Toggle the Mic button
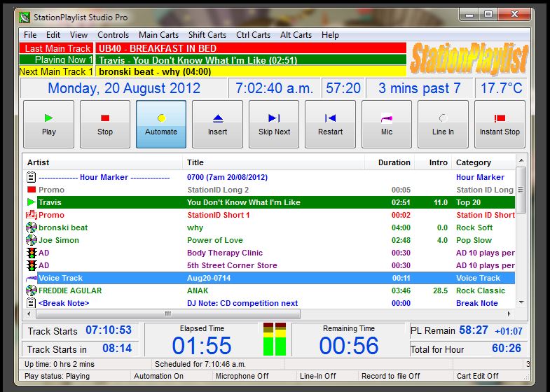This screenshot has width=550, height=392. click(x=387, y=124)
